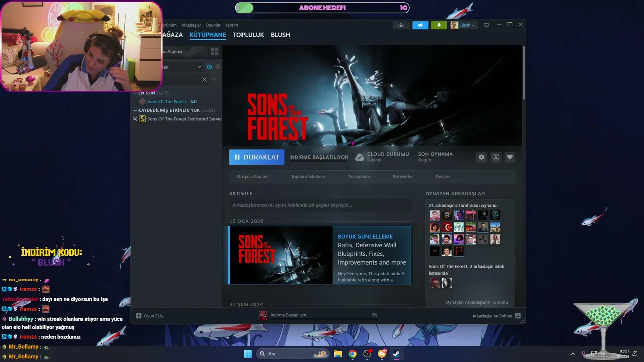This screenshot has width=644, height=362.
Task: Go to the Tartışmalar section
Action: pos(359,177)
